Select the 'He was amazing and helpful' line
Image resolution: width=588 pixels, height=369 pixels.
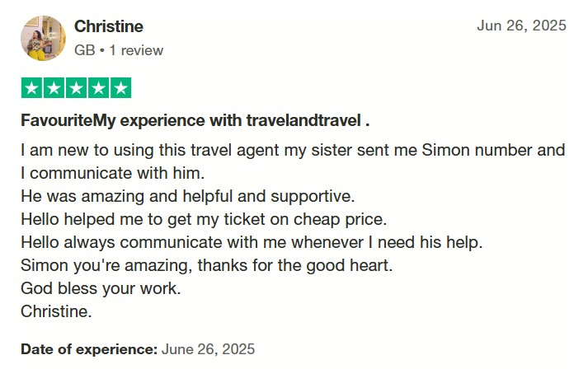tap(187, 196)
